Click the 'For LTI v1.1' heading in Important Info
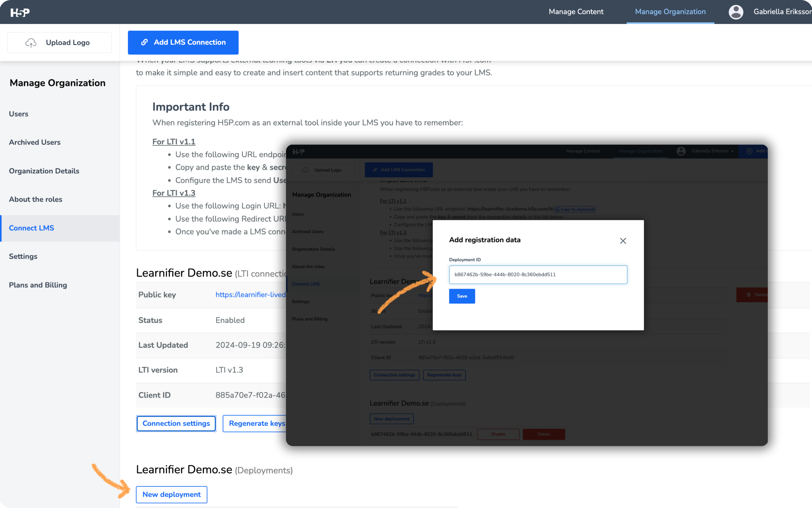The image size is (812, 508). (x=174, y=142)
